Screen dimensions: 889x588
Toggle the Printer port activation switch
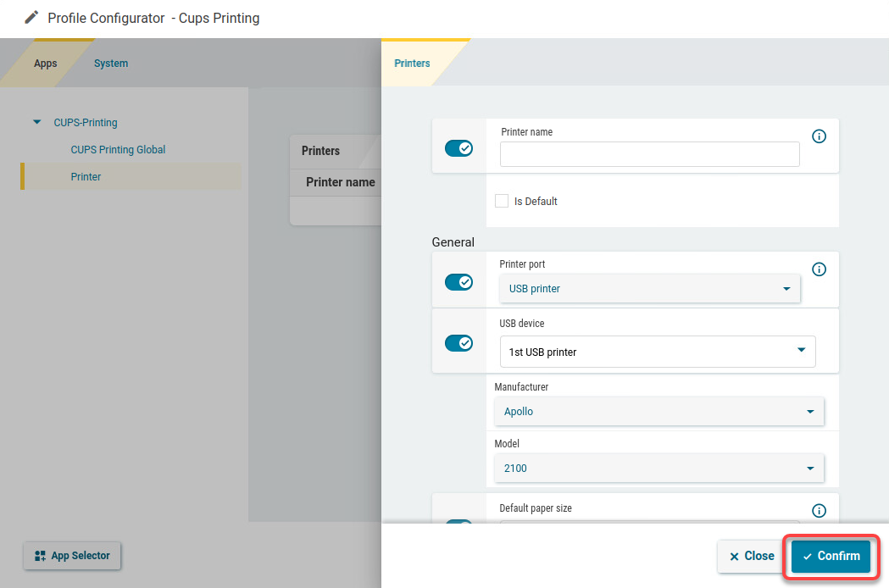(458, 281)
